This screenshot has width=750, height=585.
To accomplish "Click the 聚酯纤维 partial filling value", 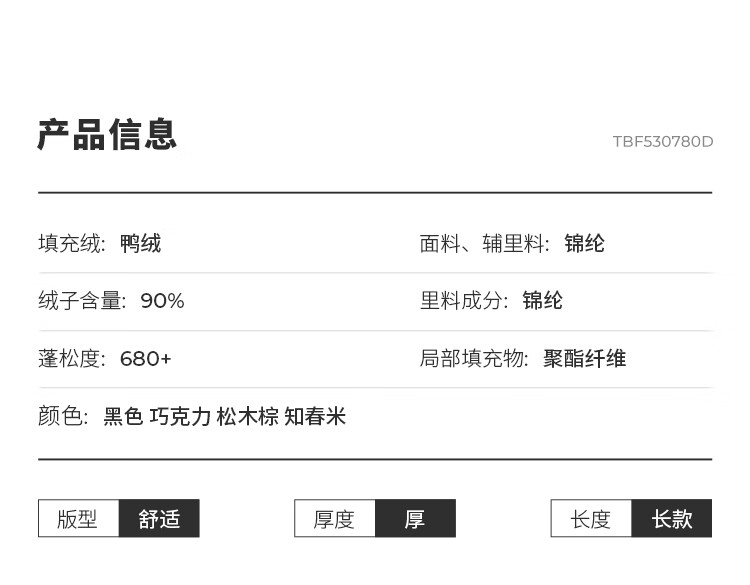I will (x=585, y=359).
